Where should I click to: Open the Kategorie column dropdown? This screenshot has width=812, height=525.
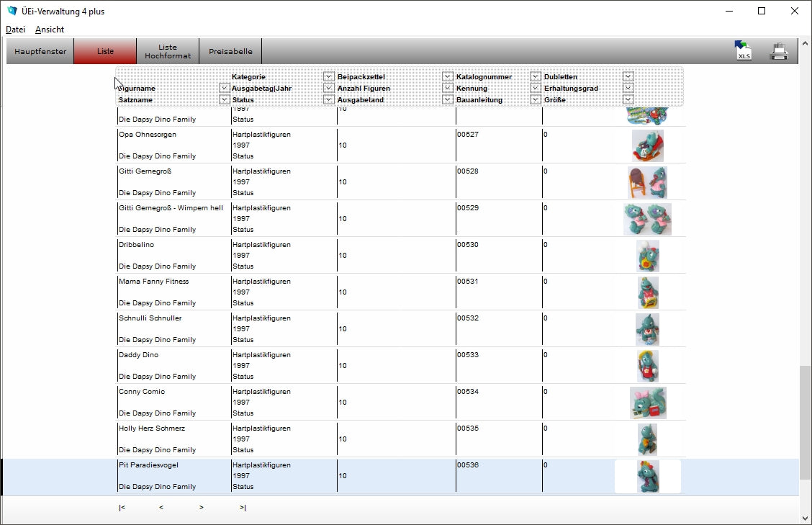[328, 76]
